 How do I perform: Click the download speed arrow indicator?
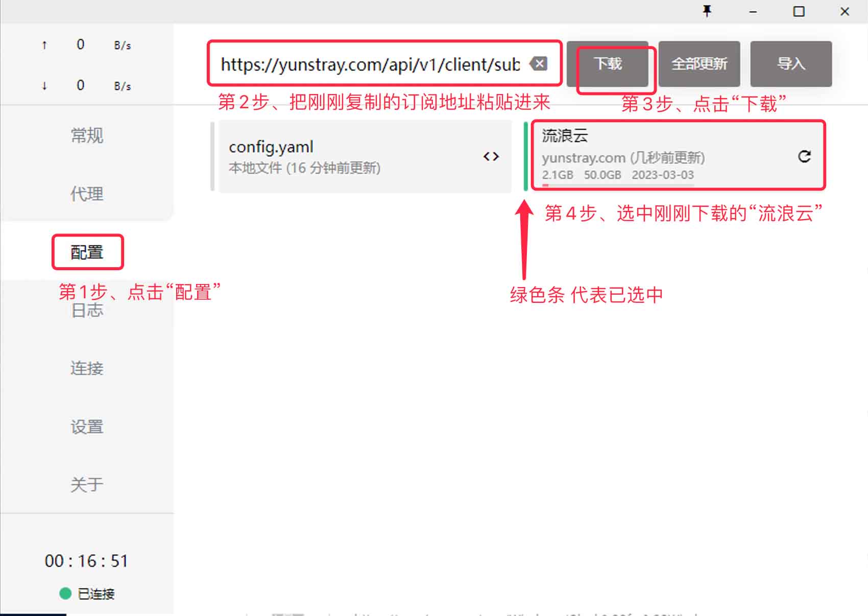click(x=44, y=86)
